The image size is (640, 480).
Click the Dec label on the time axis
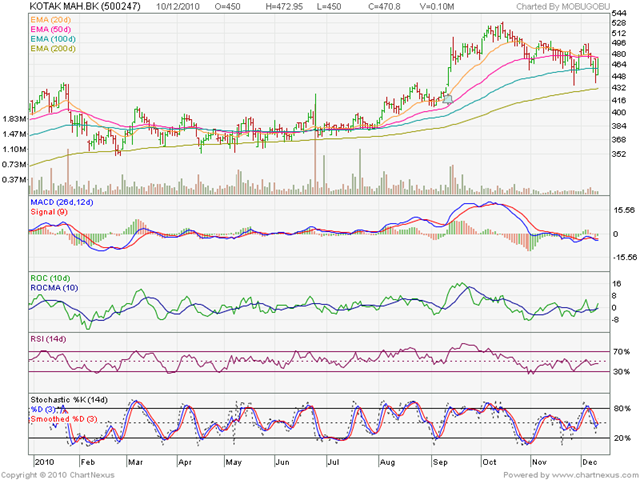point(590,462)
